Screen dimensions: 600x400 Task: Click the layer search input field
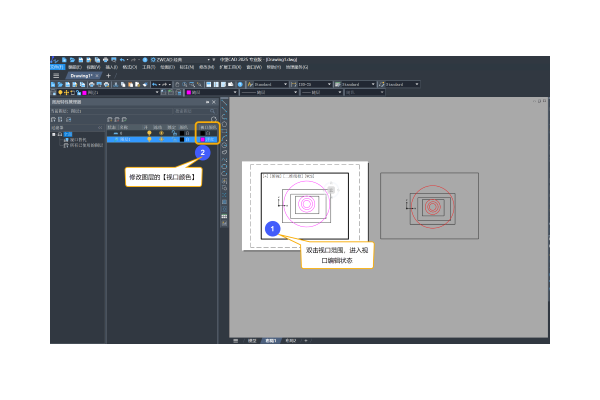pos(195,109)
